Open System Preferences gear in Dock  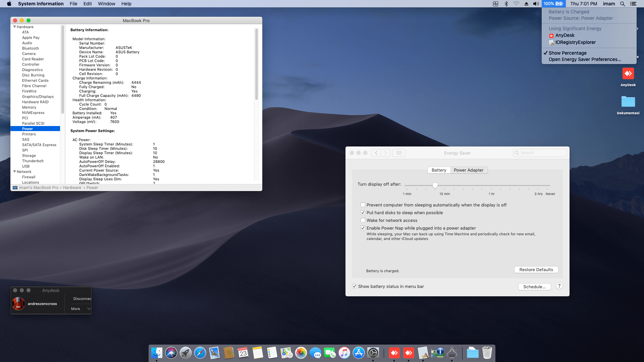(373, 353)
